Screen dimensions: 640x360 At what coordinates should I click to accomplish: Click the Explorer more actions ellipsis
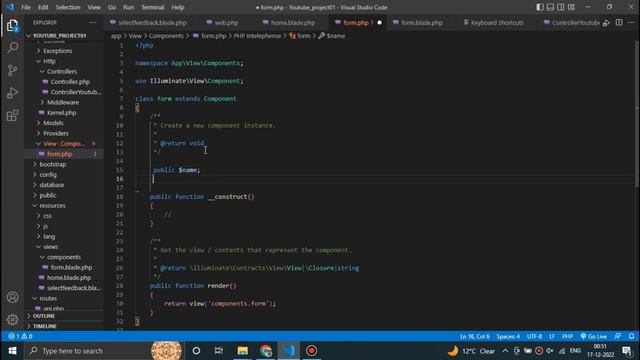point(93,22)
